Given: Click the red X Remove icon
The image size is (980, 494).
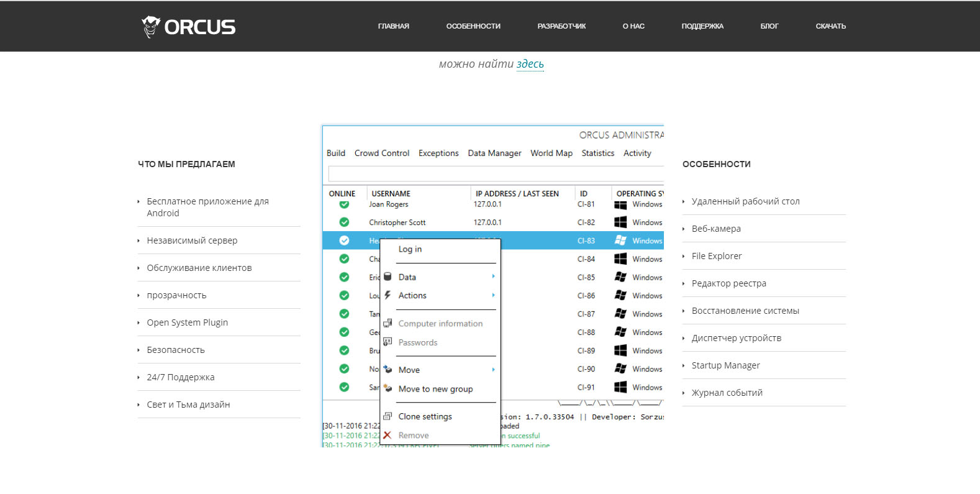Looking at the screenshot, I should [x=388, y=435].
